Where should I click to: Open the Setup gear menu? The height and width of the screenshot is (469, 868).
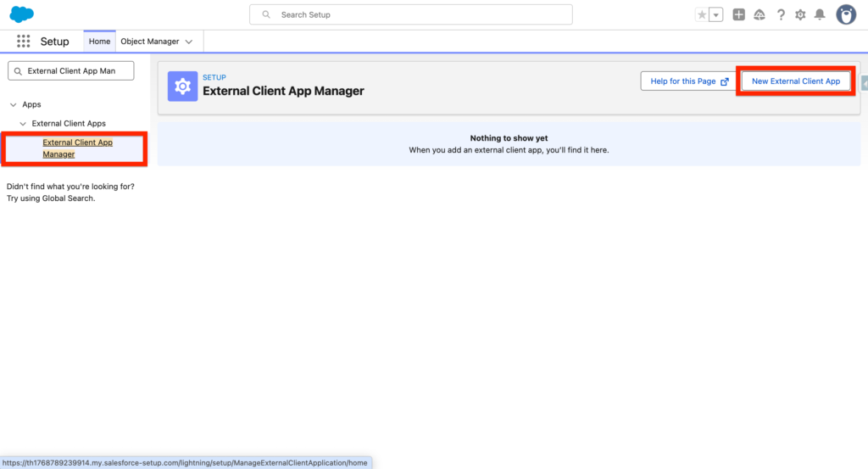point(800,14)
